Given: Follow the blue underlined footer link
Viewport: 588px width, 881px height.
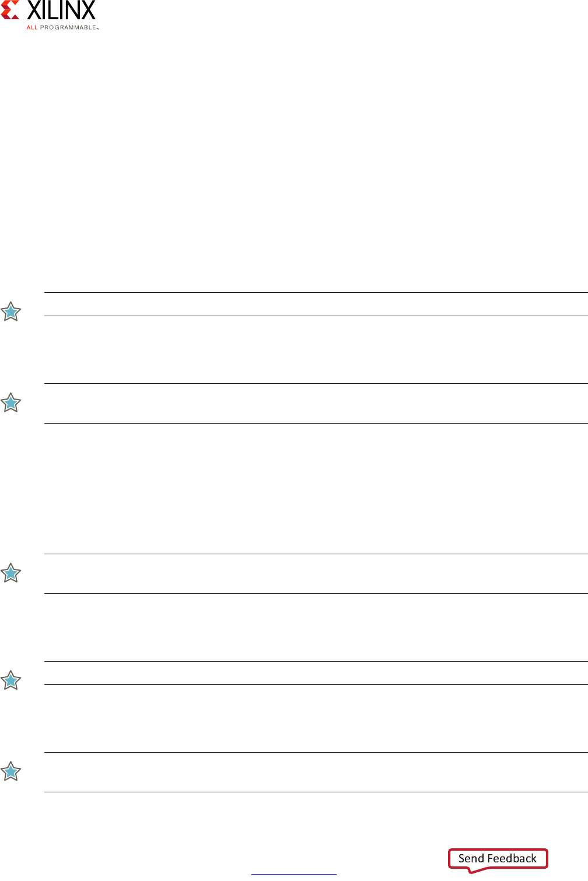Looking at the screenshot, I should pos(294,873).
